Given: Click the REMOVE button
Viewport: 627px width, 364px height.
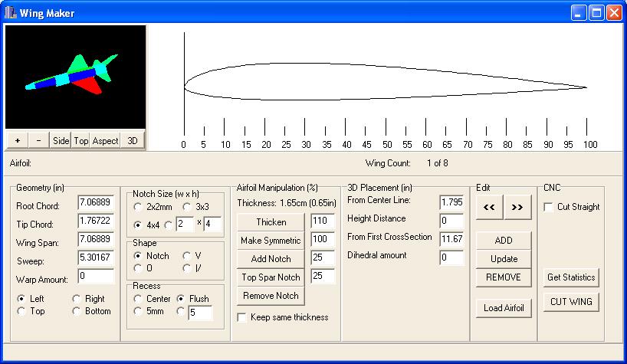Looking at the screenshot, I should point(504,277).
